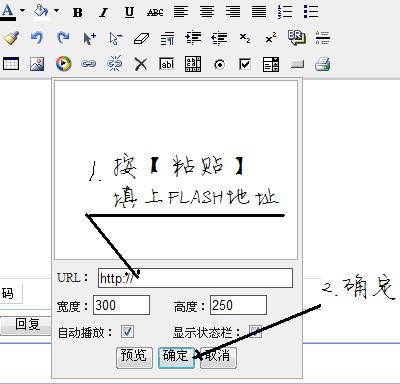Toggle bold formatting
This screenshot has height=384, width=400.
pyautogui.click(x=77, y=13)
